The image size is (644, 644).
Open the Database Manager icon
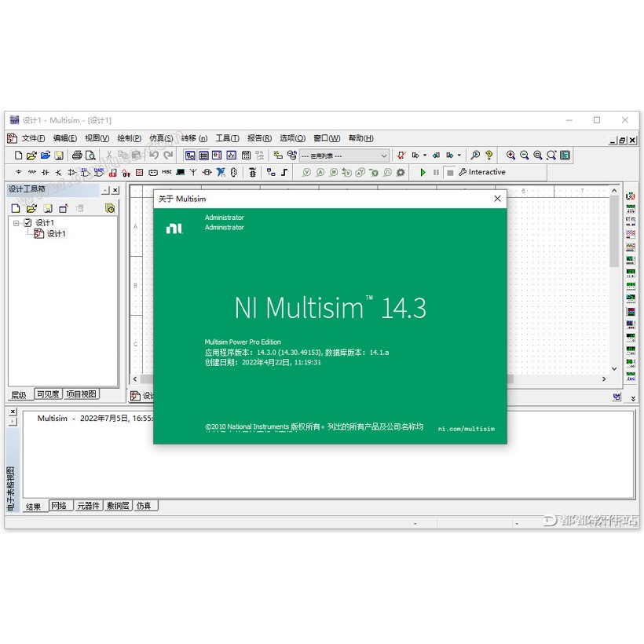point(291,156)
